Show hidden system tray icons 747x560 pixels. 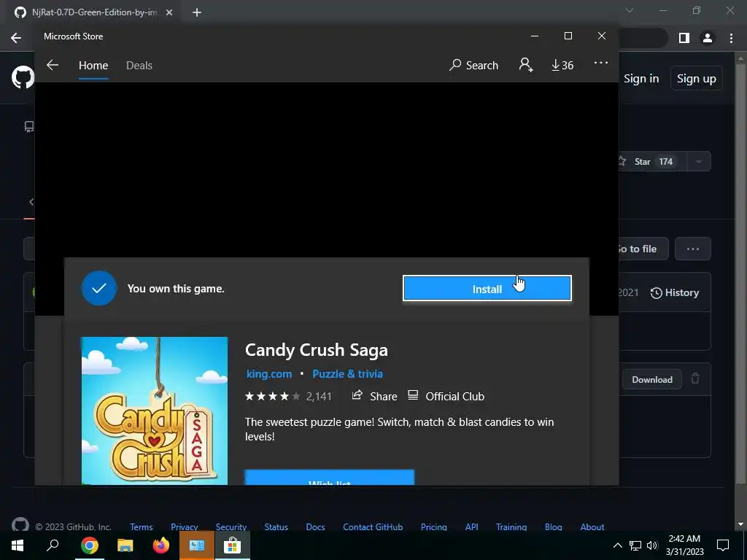click(x=617, y=545)
